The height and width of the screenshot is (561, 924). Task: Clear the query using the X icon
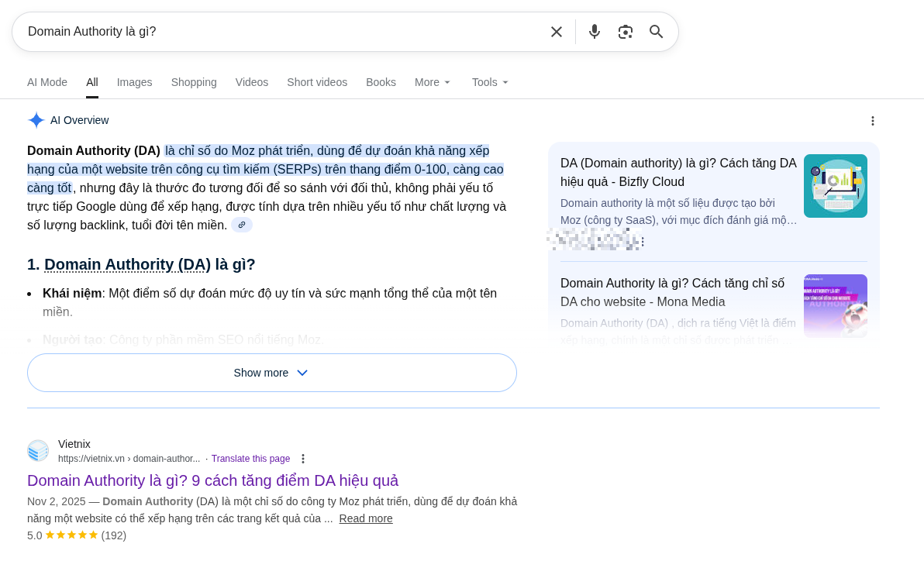557,32
